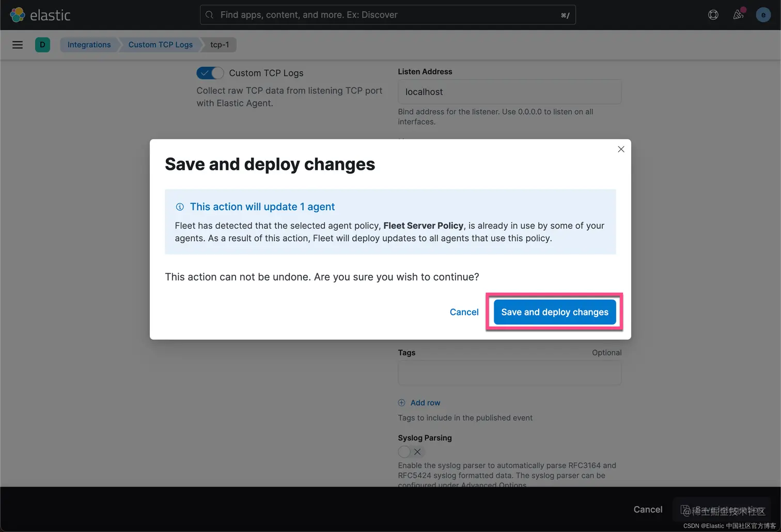Click the Listen Address input field
781x532 pixels.
tap(509, 92)
